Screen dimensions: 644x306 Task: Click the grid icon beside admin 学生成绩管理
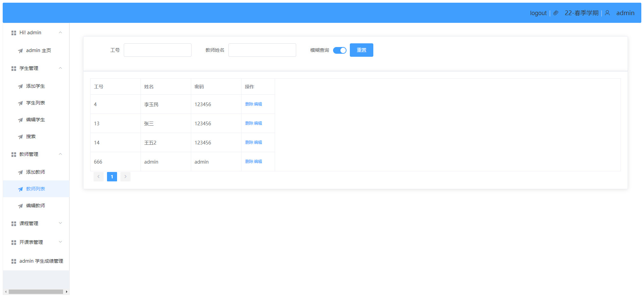[14, 261]
